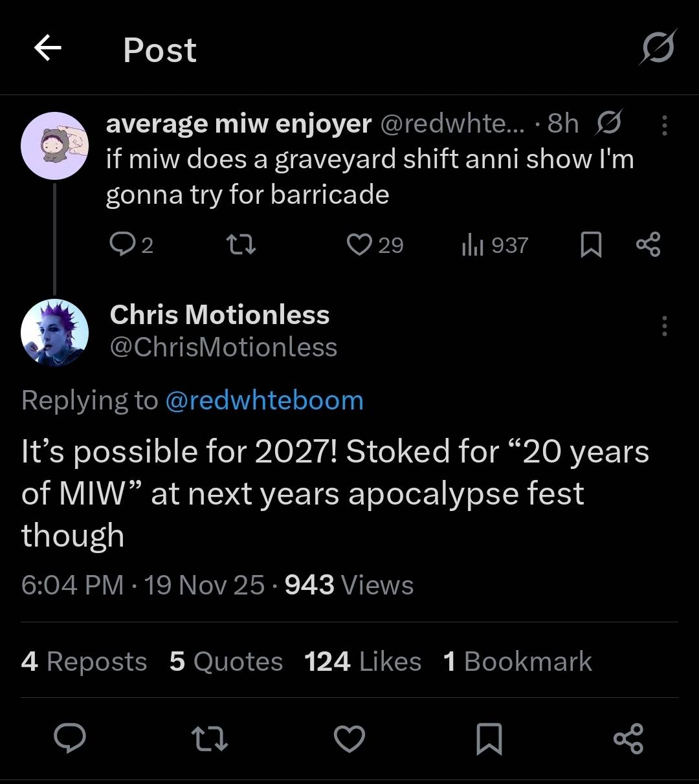Image resolution: width=699 pixels, height=784 pixels.
Task: Like Chris Motionless's reply
Action: pos(349,739)
